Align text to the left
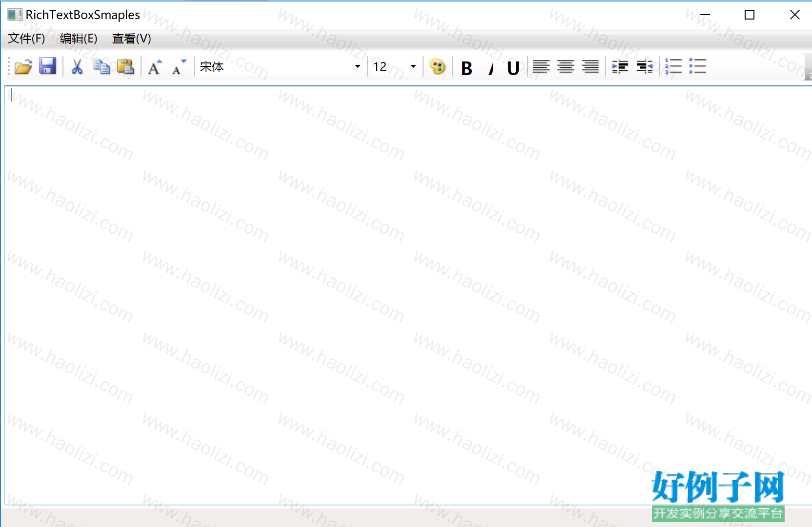The height and width of the screenshot is (527, 812). 541,66
